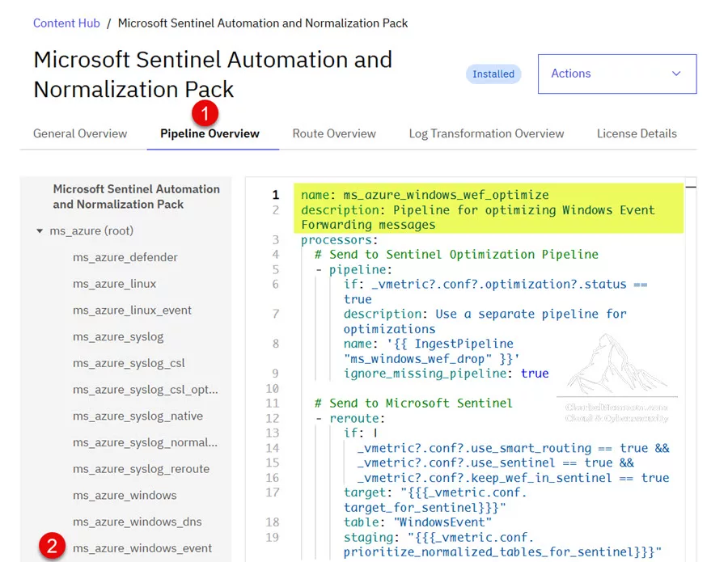Click the target: "{{{_vmetric.conf. line
This screenshot has width=728, height=562.
pos(435,500)
